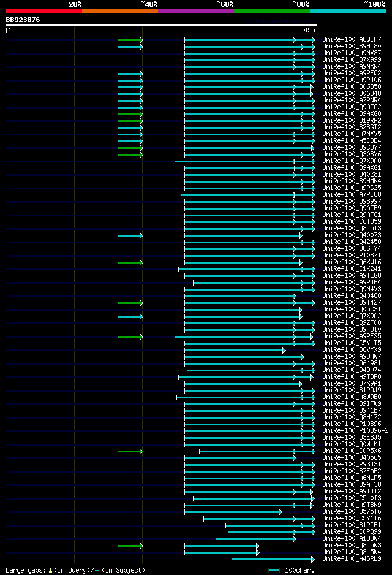Click the UniRef100_Q9M4V3 label
Viewport: 392px width, 575px height.
[352, 289]
